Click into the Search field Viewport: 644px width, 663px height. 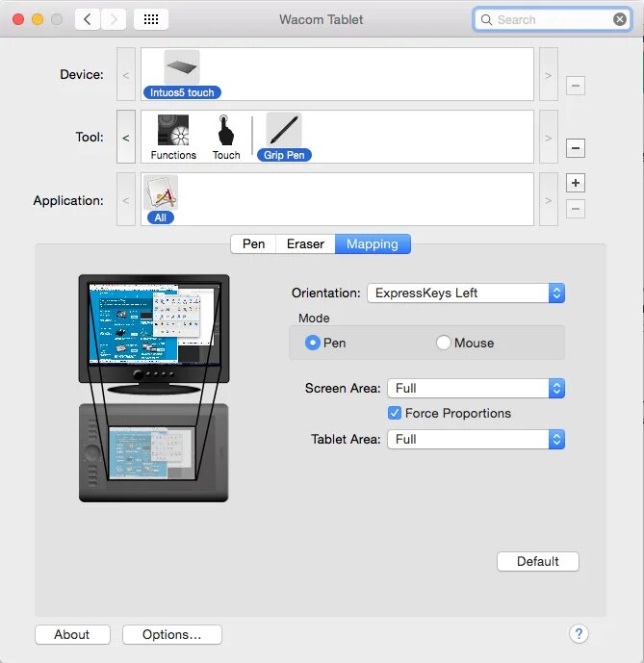point(553,19)
